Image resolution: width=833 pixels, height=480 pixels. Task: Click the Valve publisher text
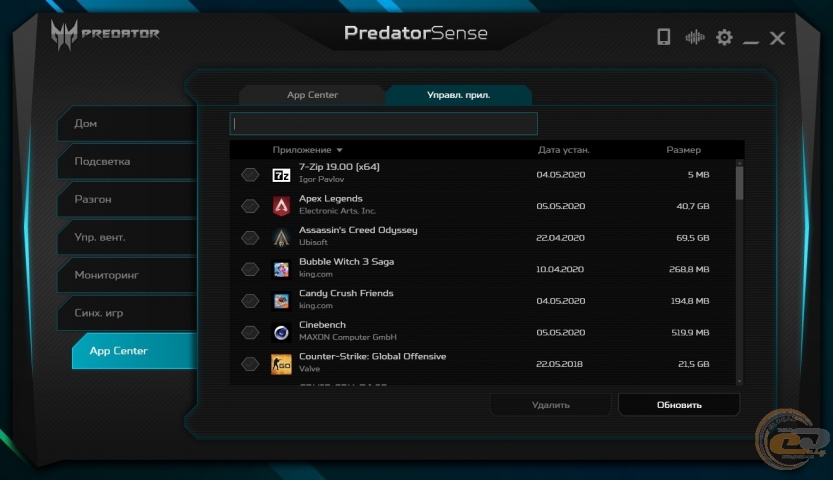[309, 368]
